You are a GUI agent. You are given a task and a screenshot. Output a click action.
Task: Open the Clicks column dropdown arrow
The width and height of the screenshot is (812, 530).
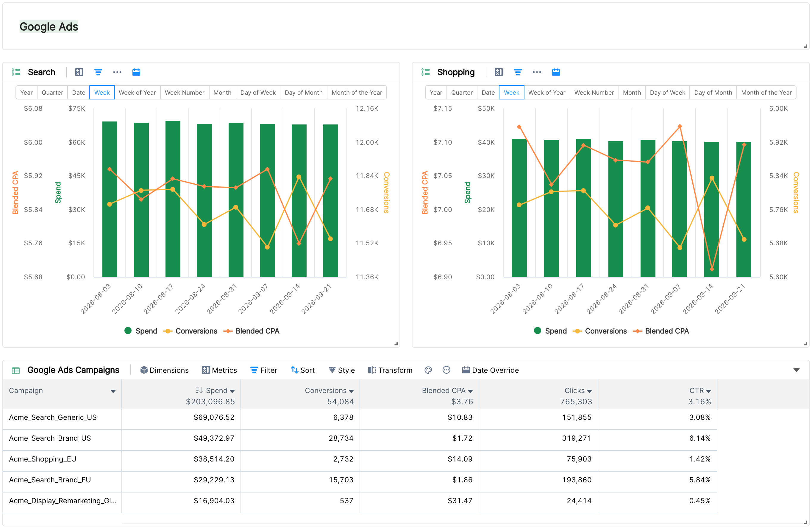click(x=590, y=391)
